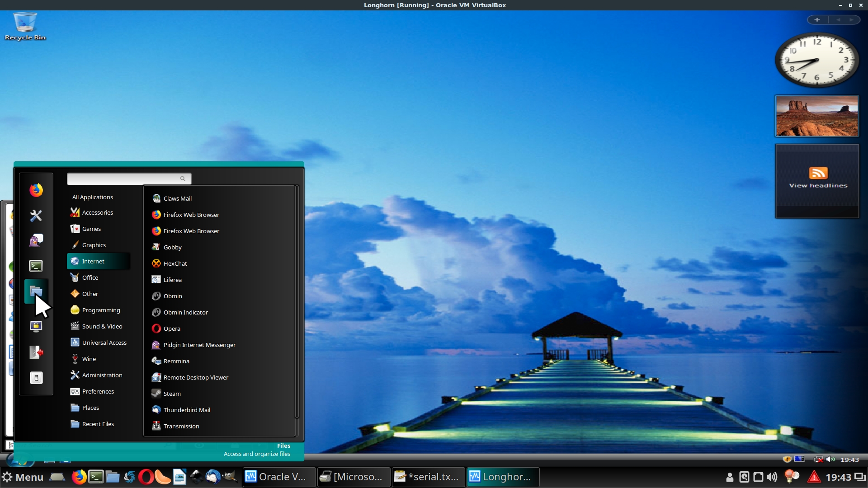Click the Lock Screen icon in menu sidebar

click(36, 326)
